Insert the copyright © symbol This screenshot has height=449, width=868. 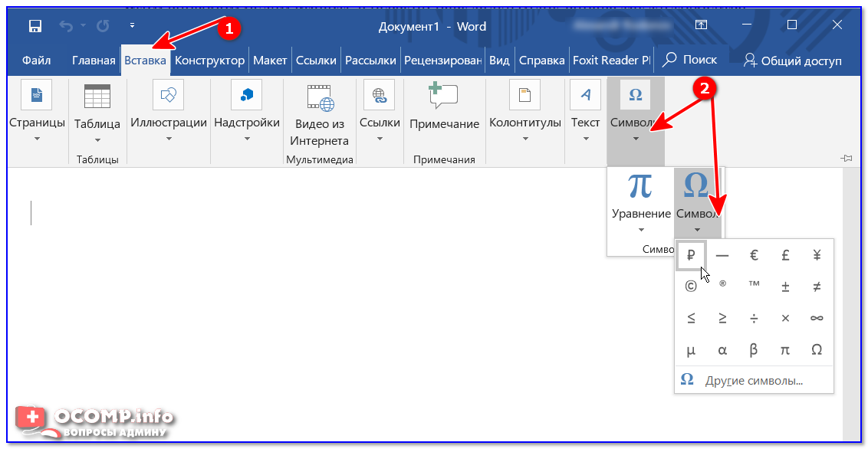pos(690,287)
